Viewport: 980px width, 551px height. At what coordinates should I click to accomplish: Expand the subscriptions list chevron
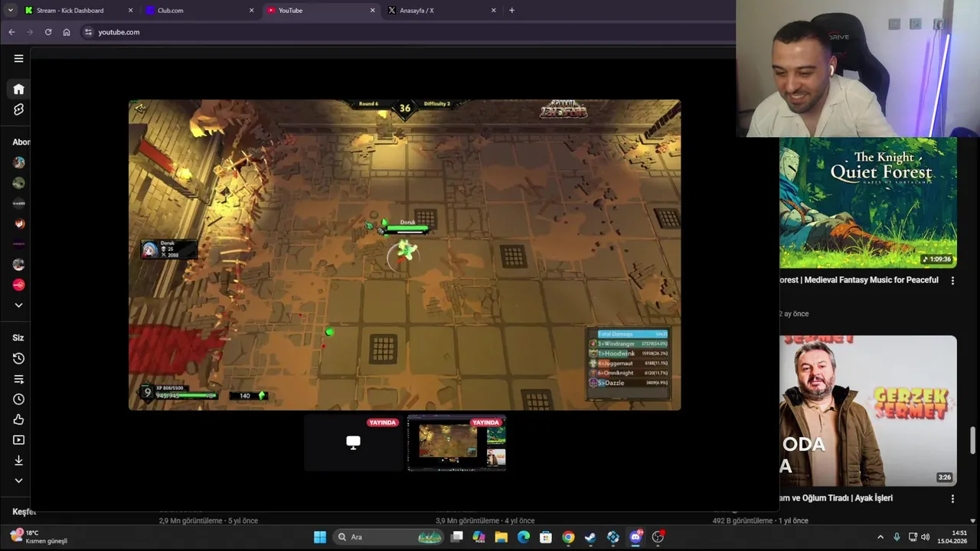pos(18,305)
